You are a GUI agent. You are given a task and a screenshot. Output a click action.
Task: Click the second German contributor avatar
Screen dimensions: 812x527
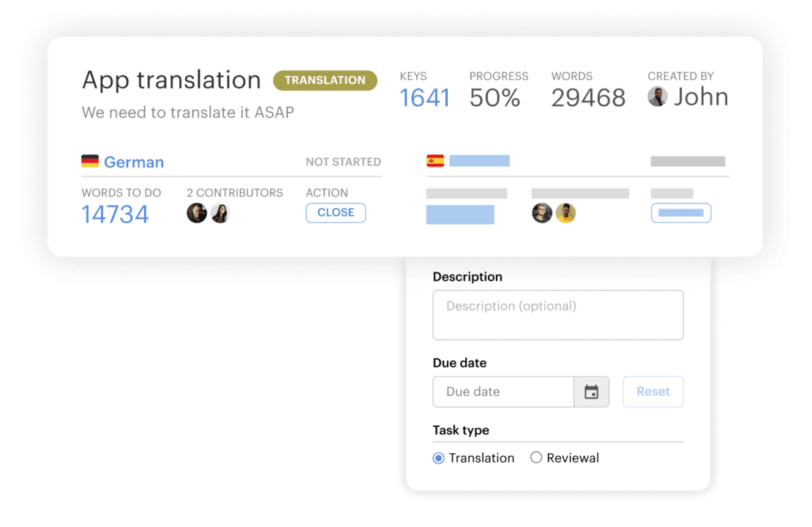pyautogui.click(x=220, y=213)
